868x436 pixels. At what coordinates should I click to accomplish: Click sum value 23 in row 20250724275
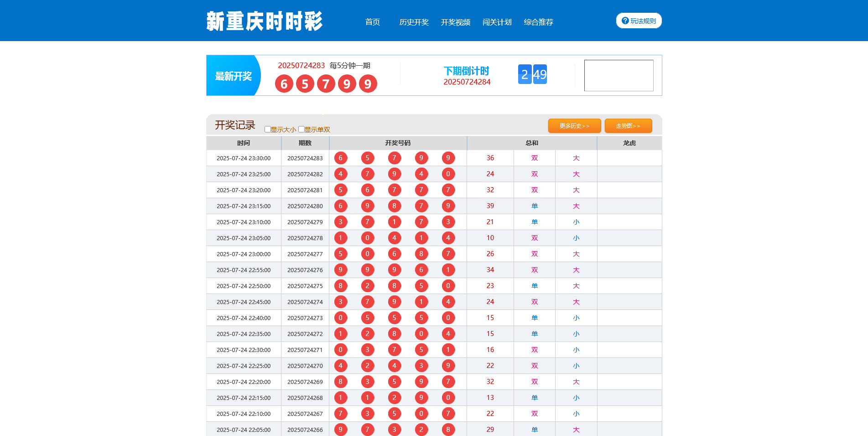pyautogui.click(x=490, y=286)
